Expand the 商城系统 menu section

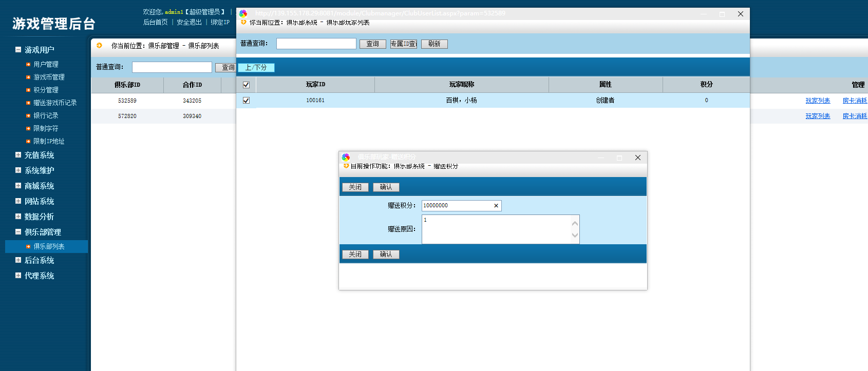coord(18,186)
